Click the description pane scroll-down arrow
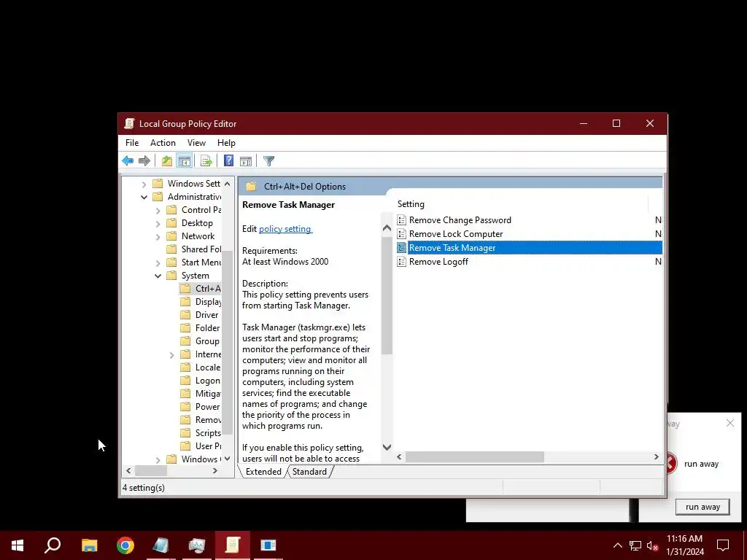This screenshot has height=560, width=747. [x=387, y=447]
